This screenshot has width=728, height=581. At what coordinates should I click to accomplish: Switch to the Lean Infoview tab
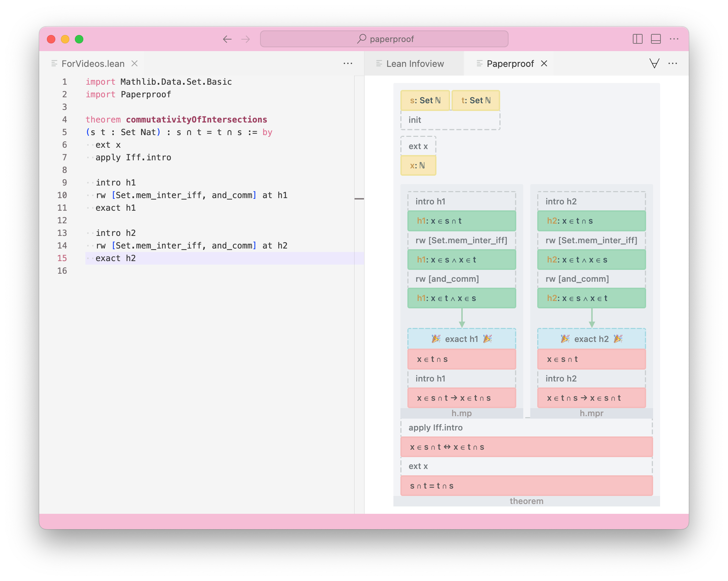click(x=415, y=64)
